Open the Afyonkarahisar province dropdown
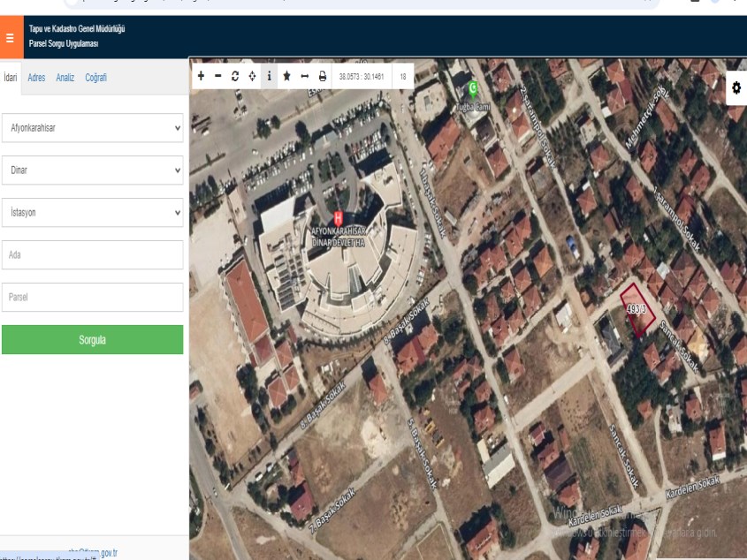This screenshot has width=747, height=560. click(92, 127)
